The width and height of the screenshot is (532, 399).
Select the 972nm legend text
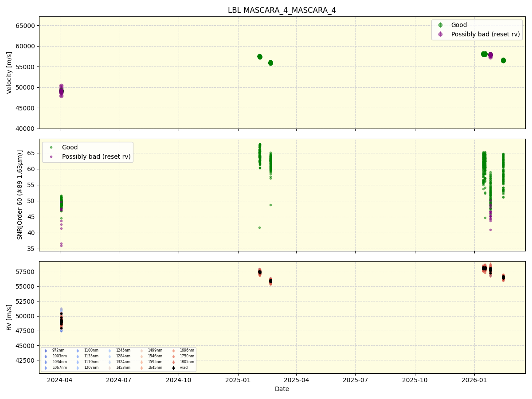tap(58, 351)
